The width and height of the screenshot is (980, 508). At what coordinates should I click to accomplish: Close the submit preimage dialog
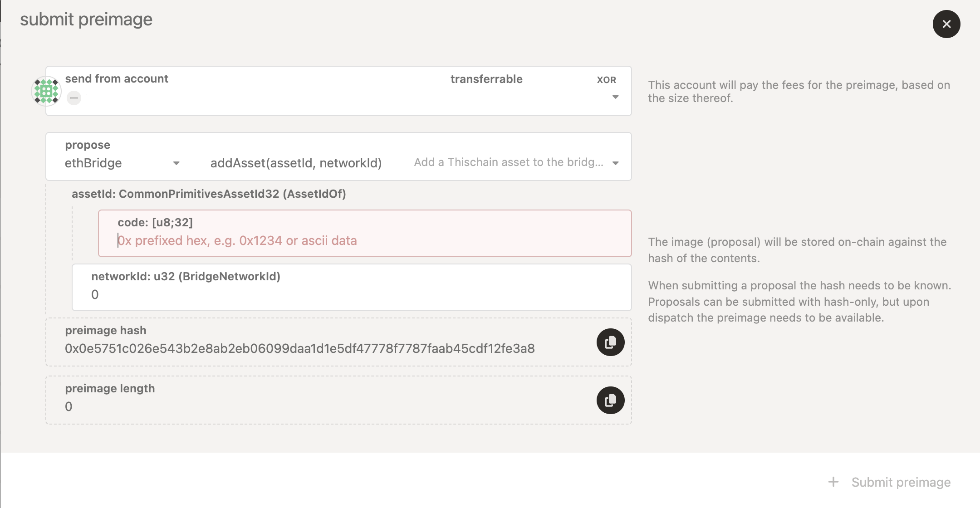pyautogui.click(x=946, y=24)
